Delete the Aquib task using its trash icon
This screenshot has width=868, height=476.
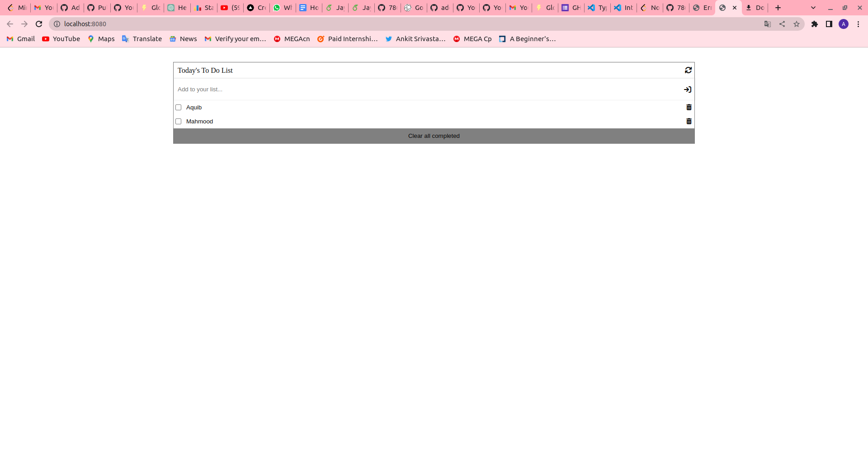pos(689,107)
